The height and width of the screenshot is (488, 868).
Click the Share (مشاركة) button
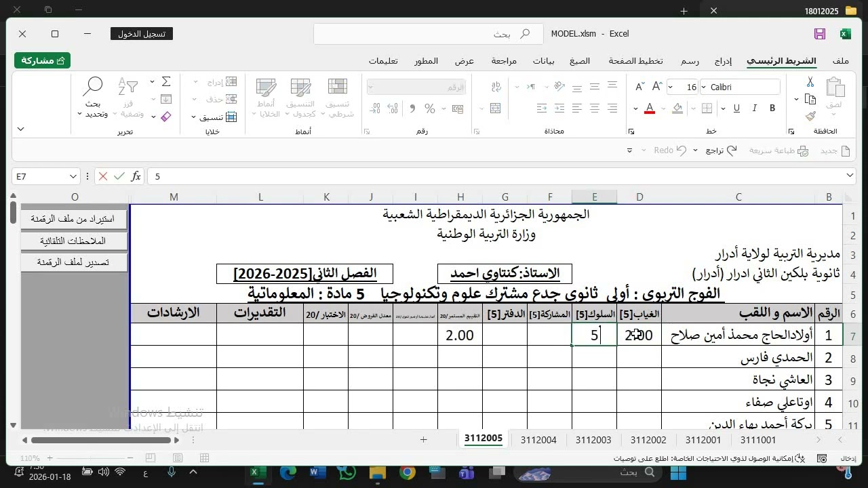tap(43, 60)
